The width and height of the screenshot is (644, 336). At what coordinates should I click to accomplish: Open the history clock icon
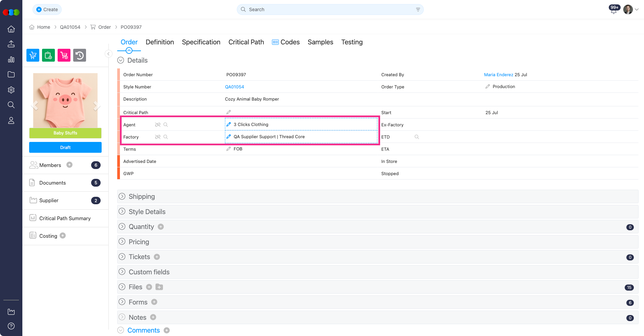pos(80,55)
